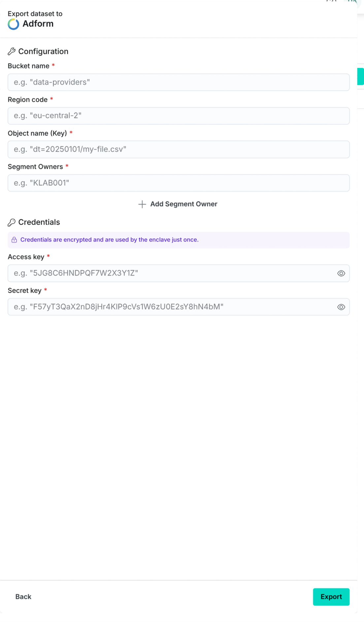Click inside the Secret key input
Screen dimensions: 364x622
click(172, 307)
